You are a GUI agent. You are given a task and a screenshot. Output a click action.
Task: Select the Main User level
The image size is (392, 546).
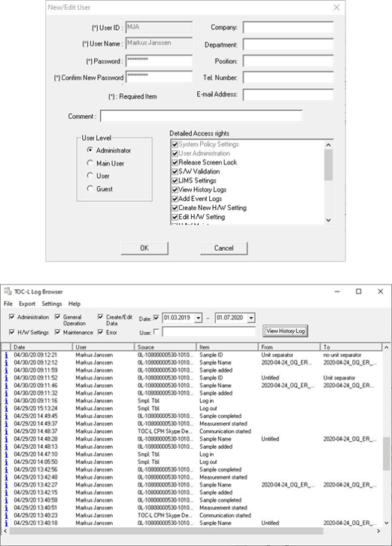90,163
